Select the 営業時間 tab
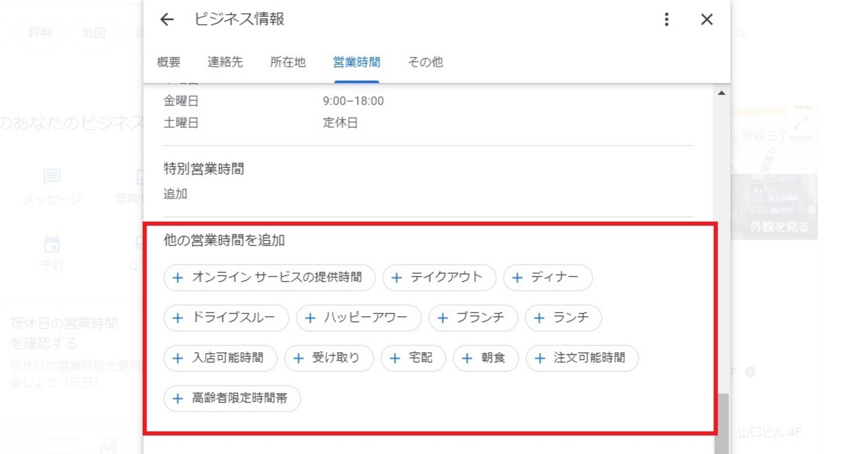The image size is (868, 454). pos(356,62)
